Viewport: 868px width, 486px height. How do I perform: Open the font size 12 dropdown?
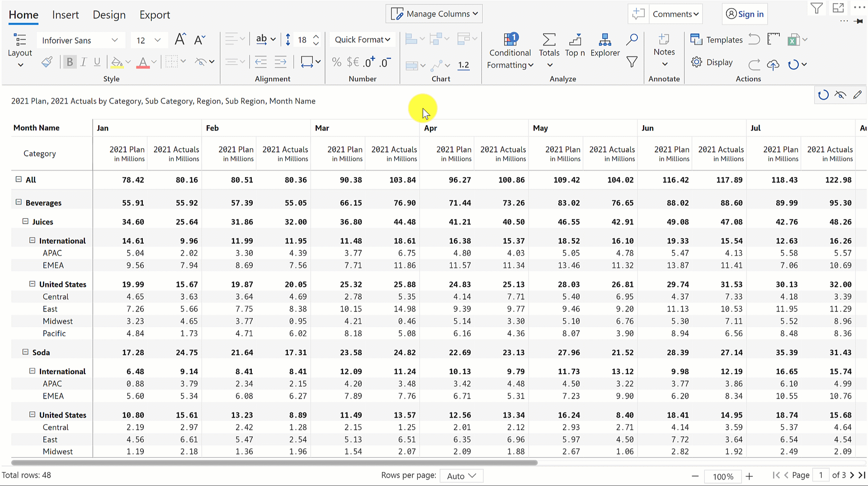pyautogui.click(x=149, y=40)
